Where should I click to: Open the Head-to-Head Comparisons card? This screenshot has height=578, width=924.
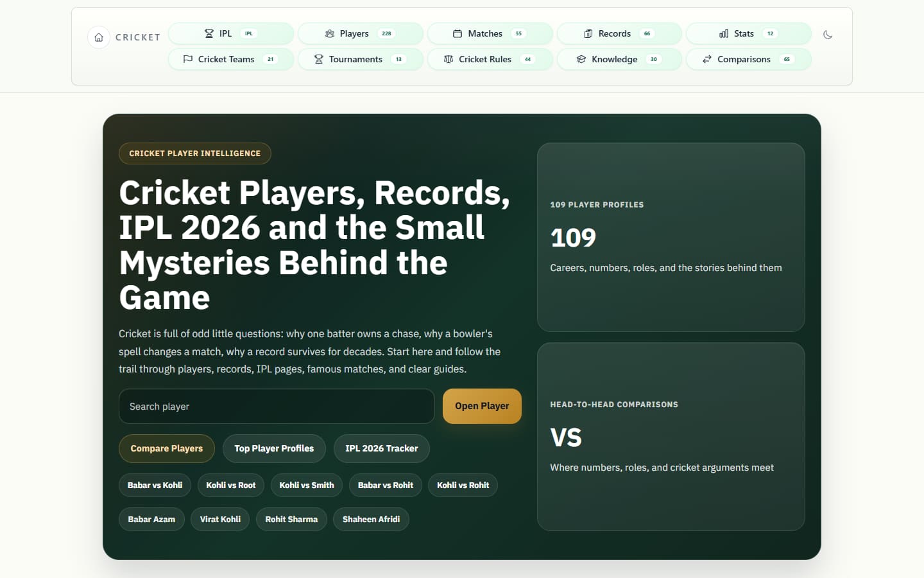pos(671,437)
